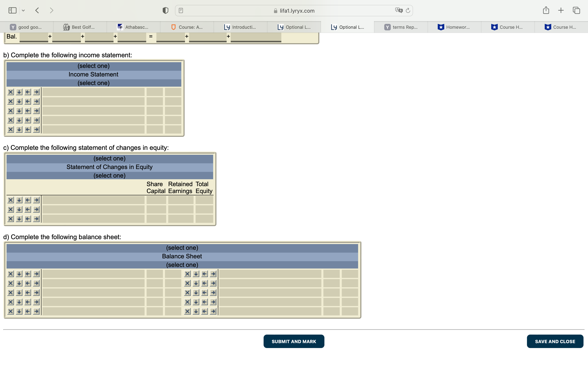Viewport: 588px width, 367px height.
Task: Insert row below income statement's second row
Action: click(19, 102)
